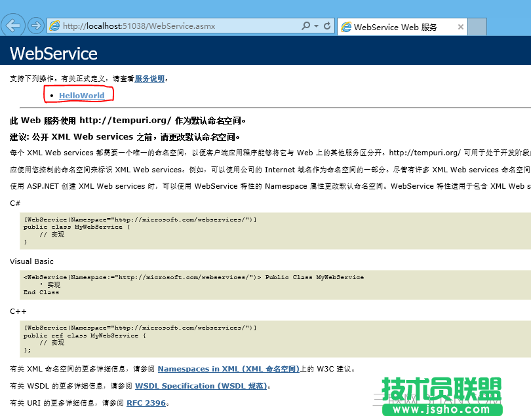Screen dimensions: 531x420
Task: Click the page icon beside the URL
Action: pos(56,26)
